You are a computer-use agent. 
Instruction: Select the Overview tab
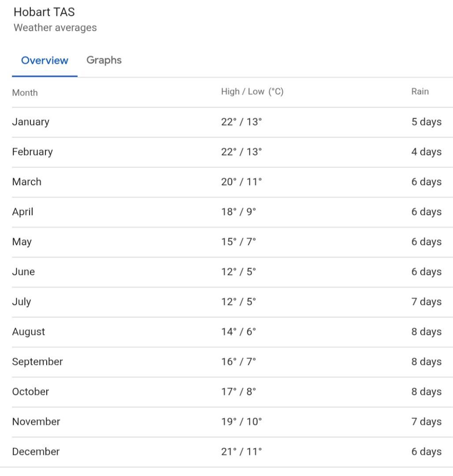click(45, 60)
